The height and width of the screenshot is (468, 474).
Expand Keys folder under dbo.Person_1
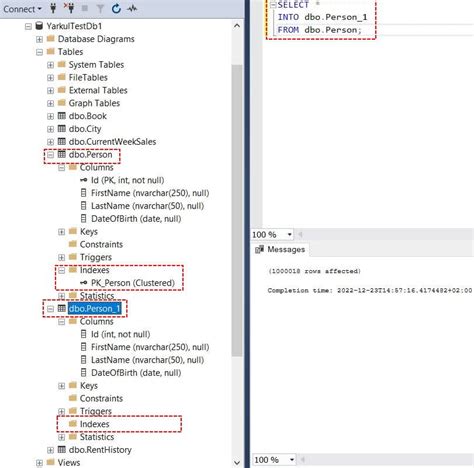tap(61, 386)
